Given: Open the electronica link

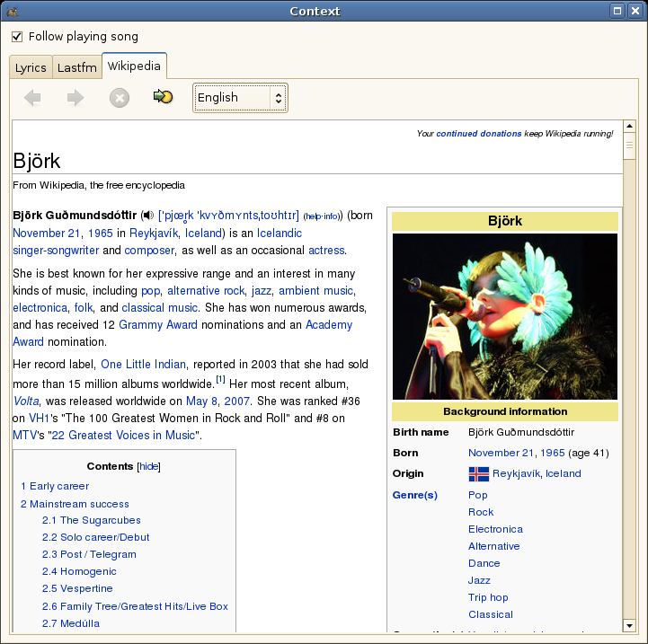Looking at the screenshot, I should pyautogui.click(x=40, y=308).
